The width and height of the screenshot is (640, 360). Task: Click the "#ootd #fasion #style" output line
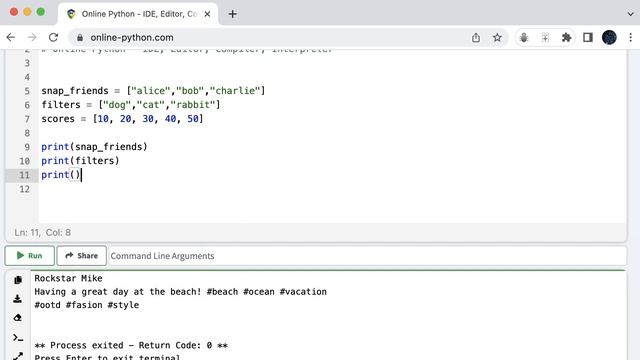[87, 305]
